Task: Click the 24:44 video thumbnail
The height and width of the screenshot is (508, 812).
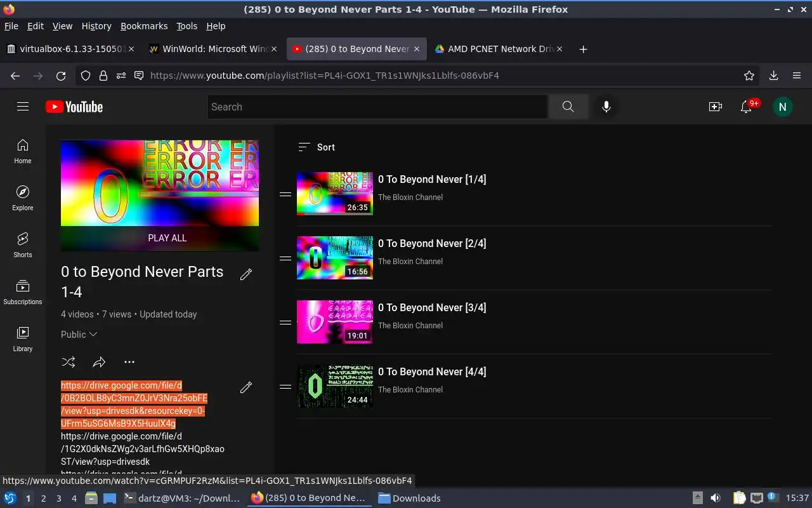Action: 335,386
